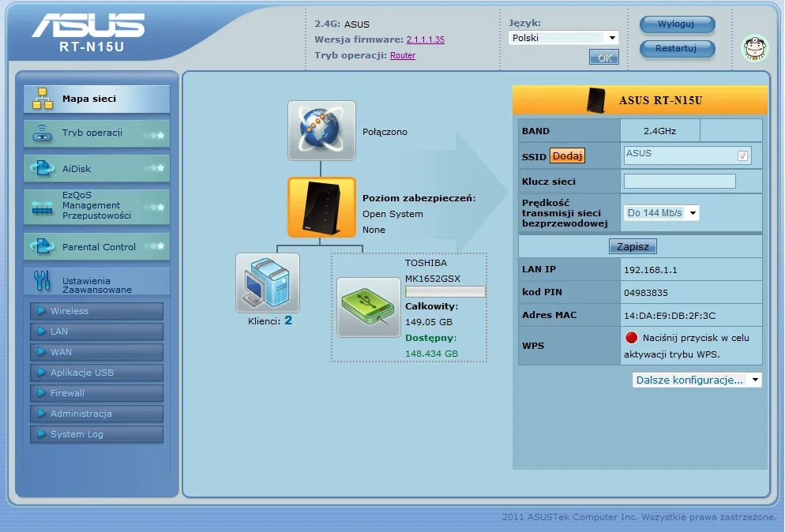785x532 pixels.
Task: Click the small router image in ASUS RT-N15U banner
Action: pos(595,100)
